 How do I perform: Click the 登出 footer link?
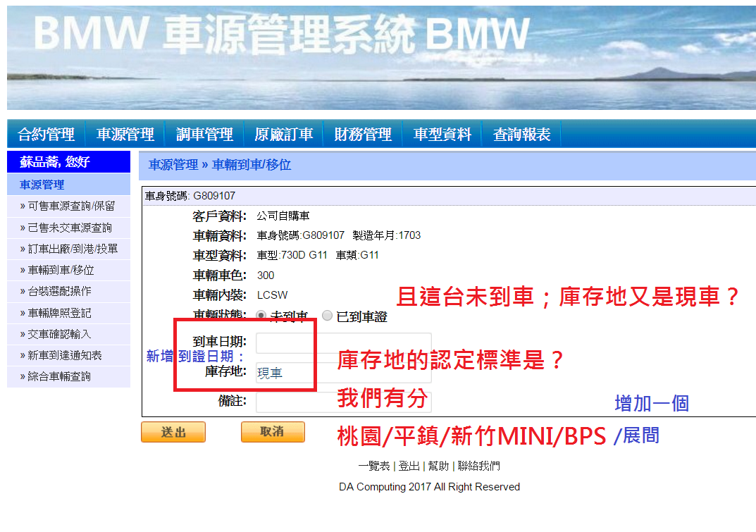tap(409, 466)
